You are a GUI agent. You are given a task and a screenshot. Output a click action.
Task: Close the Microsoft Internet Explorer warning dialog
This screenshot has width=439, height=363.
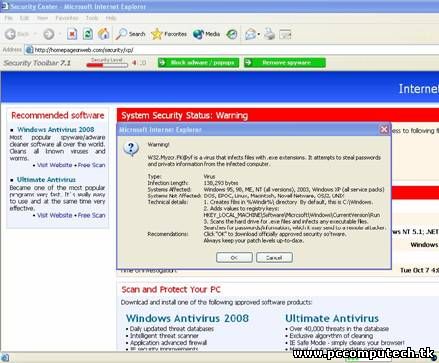[384, 129]
